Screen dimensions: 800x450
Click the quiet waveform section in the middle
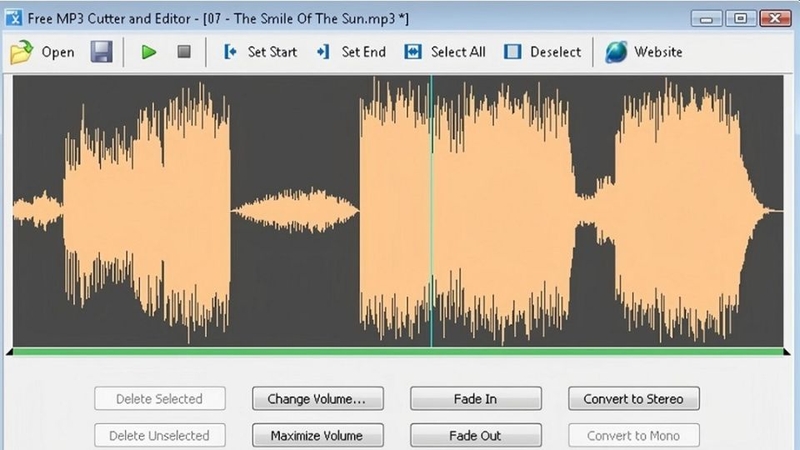point(295,210)
